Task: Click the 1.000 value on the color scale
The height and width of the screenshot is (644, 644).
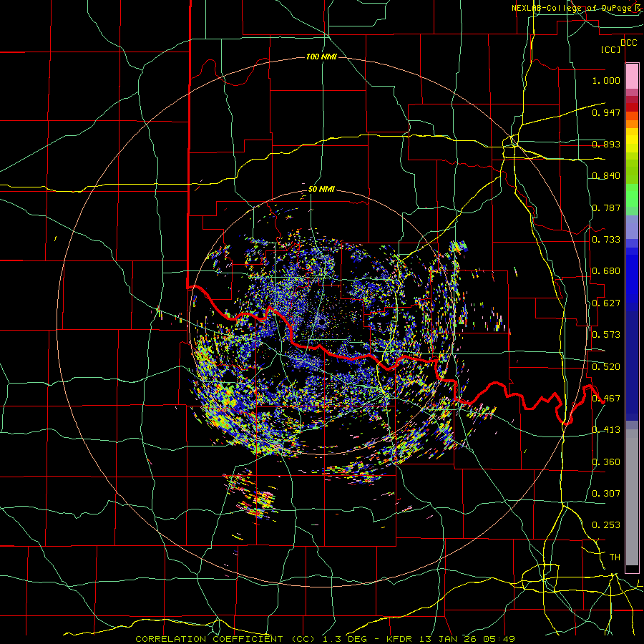Action: tap(606, 80)
